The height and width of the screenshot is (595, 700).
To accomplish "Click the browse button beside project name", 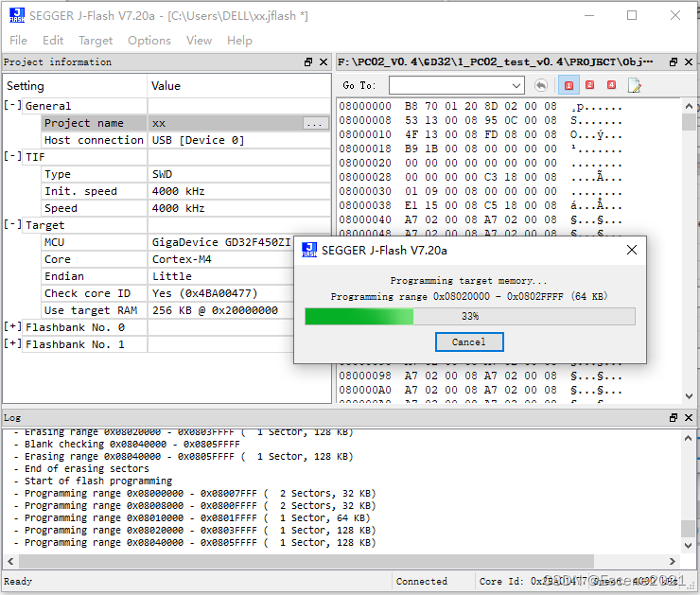I will pyautogui.click(x=315, y=123).
